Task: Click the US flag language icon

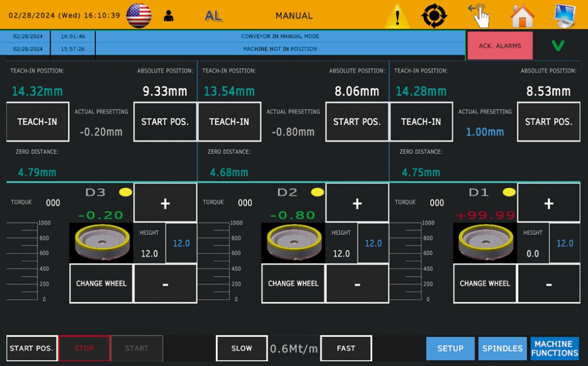Action: [139, 15]
